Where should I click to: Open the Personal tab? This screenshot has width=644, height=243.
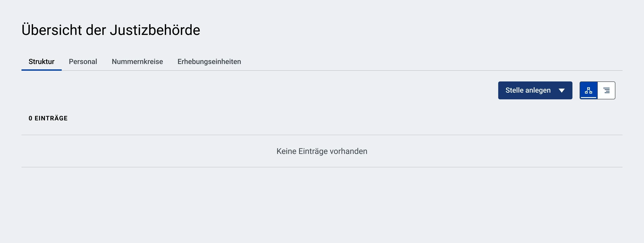83,62
